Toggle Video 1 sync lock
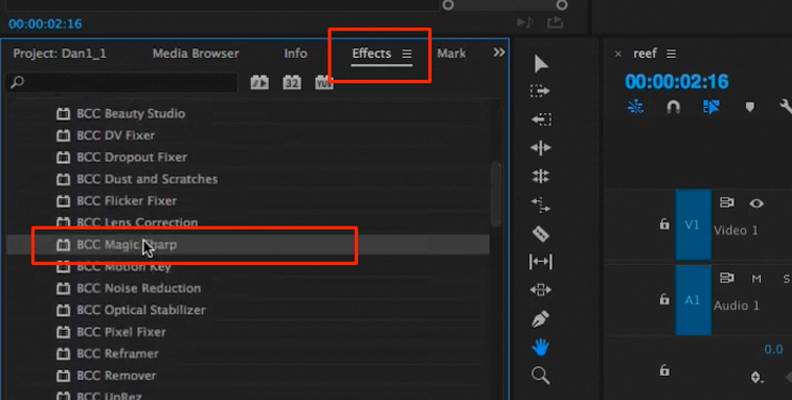This screenshot has width=792, height=400. click(x=727, y=203)
